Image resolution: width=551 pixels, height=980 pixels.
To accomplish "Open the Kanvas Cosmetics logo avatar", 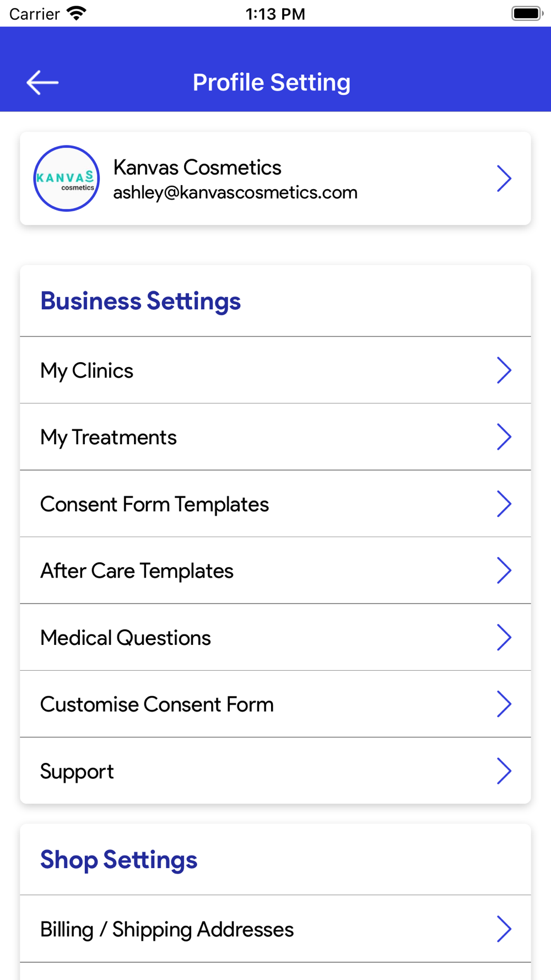I will (67, 179).
